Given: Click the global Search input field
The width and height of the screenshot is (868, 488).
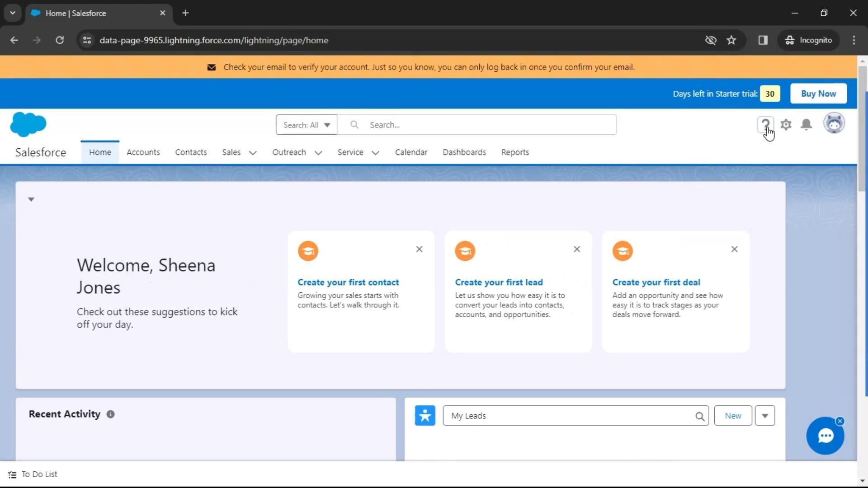Looking at the screenshot, I should [x=488, y=125].
